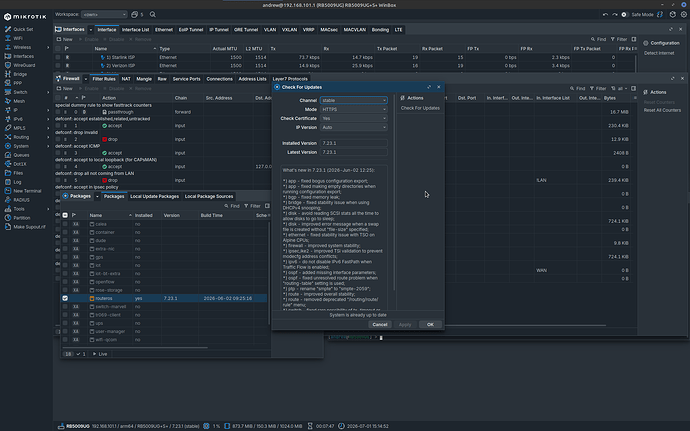690x431 pixels.
Task: Uncheck the routeros package checkbox
Action: click(x=65, y=298)
